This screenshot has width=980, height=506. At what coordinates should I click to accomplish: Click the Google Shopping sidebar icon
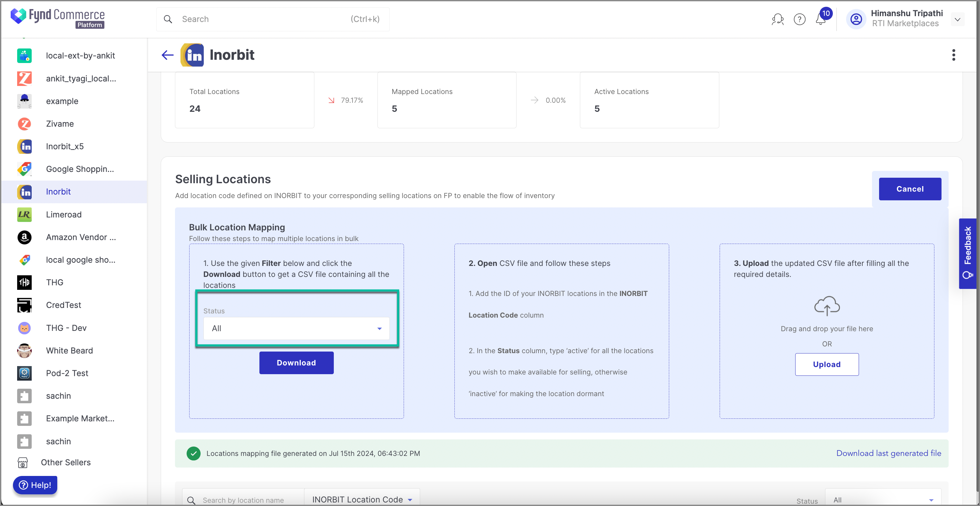(x=24, y=169)
